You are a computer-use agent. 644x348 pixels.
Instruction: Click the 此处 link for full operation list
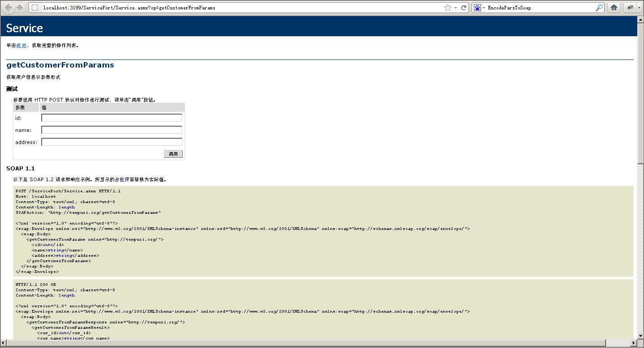coord(21,45)
